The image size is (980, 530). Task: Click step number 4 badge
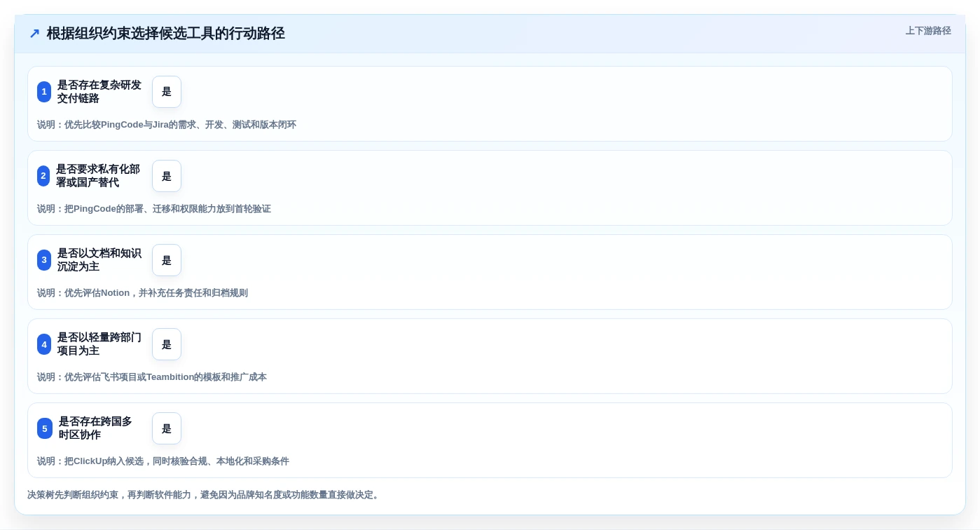point(44,344)
